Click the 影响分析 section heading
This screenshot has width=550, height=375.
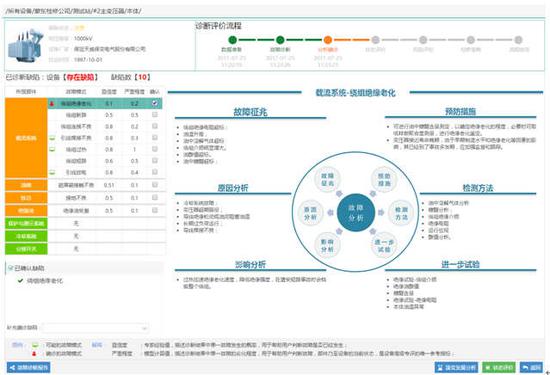tap(250, 264)
